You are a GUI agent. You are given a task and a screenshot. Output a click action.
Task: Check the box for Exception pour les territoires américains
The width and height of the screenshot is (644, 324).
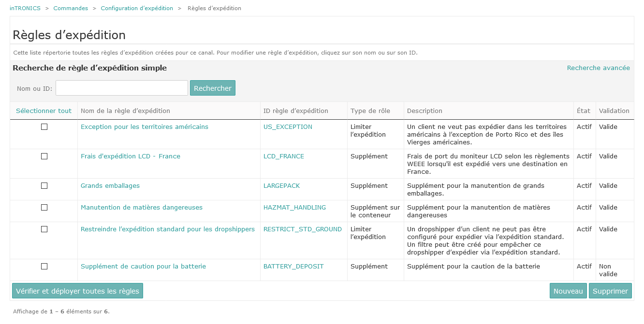click(44, 127)
